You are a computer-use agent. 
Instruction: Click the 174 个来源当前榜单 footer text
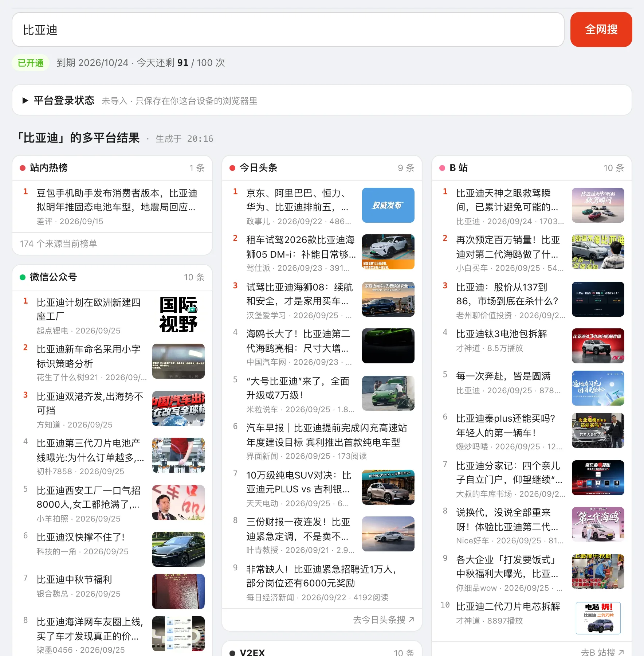(x=58, y=243)
